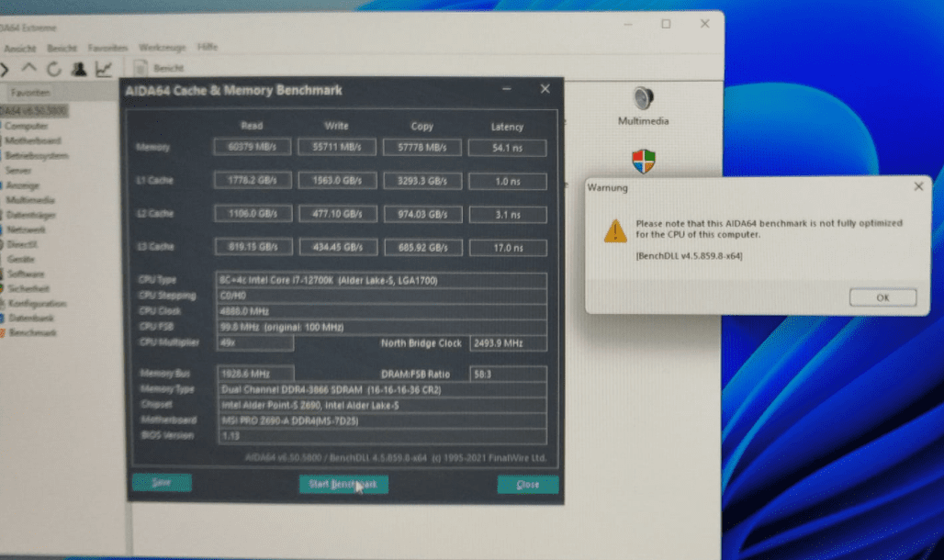This screenshot has height=560, width=944.
Task: Select the AIDA64 v6.50.5800 root tree node
Action: (34, 111)
